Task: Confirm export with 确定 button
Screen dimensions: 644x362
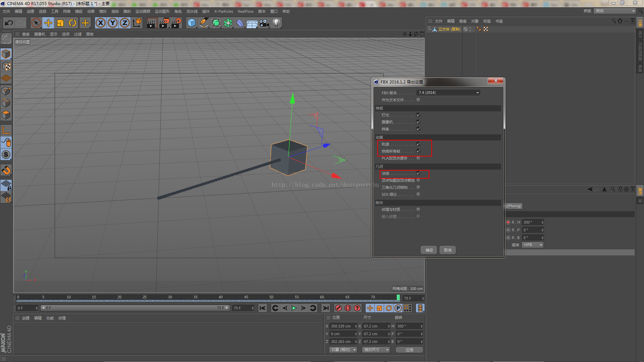Action: (429, 250)
